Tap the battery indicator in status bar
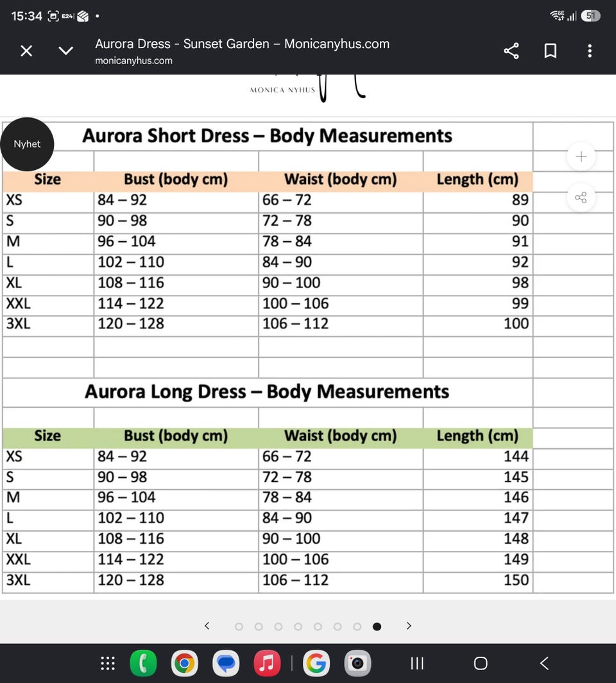Viewport: 616px width, 683px height. coord(591,15)
